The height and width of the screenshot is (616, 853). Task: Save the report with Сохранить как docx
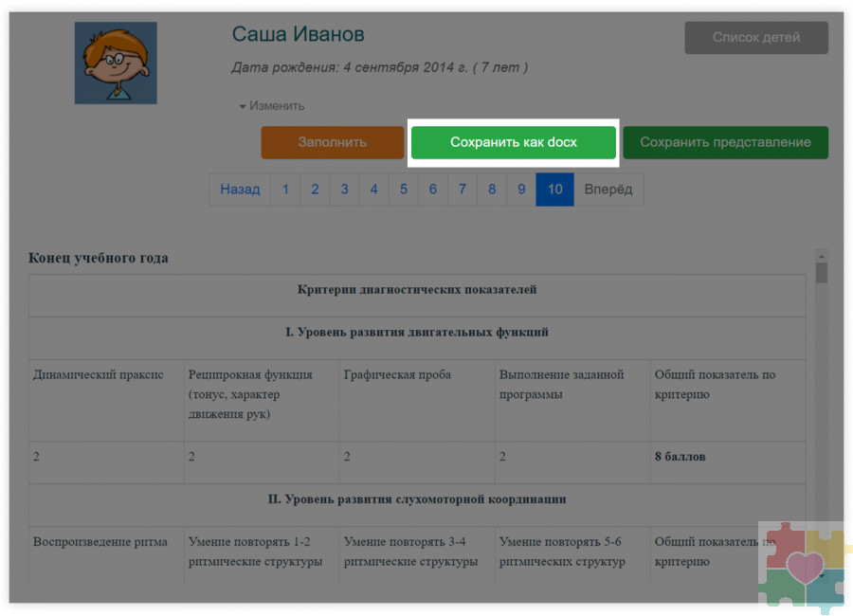click(x=513, y=143)
